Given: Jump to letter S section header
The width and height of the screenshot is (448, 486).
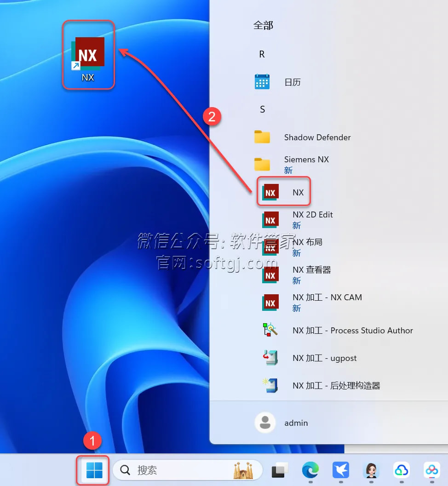Looking at the screenshot, I should (262, 109).
